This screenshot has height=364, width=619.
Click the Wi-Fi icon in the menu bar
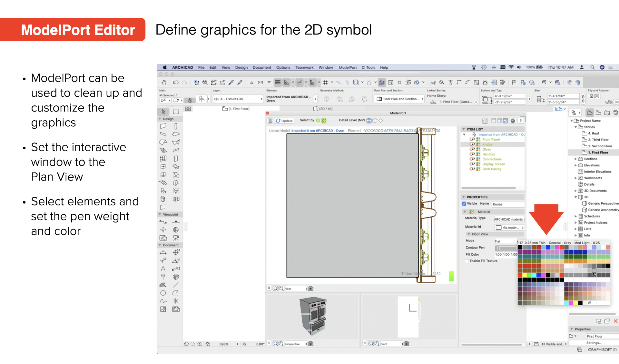[x=511, y=67]
